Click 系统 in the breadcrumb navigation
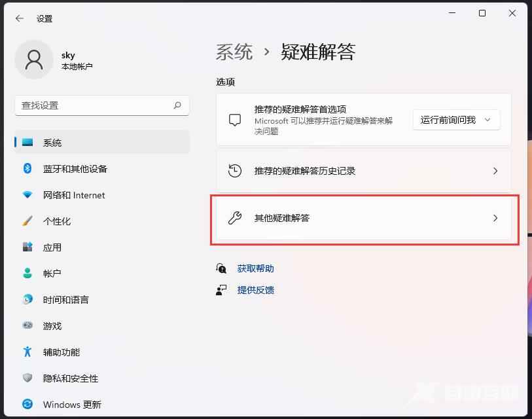Screen dimensions: 532x419 [234, 52]
